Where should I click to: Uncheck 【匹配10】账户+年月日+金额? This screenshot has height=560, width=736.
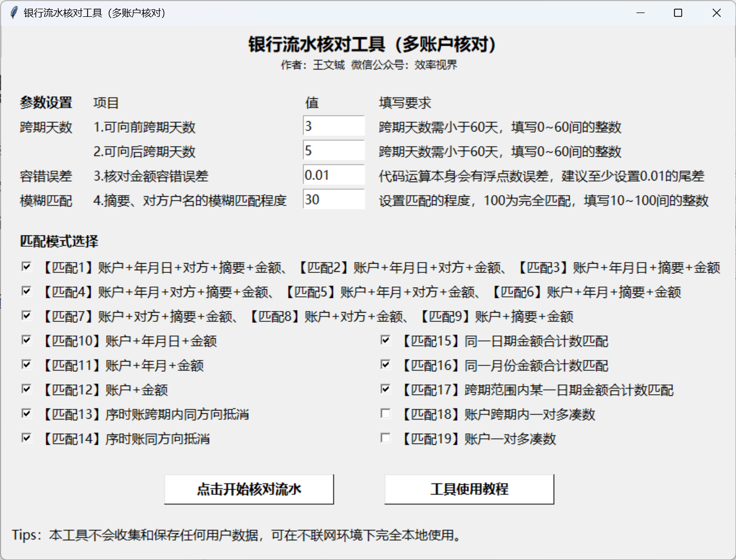pyautogui.click(x=26, y=340)
